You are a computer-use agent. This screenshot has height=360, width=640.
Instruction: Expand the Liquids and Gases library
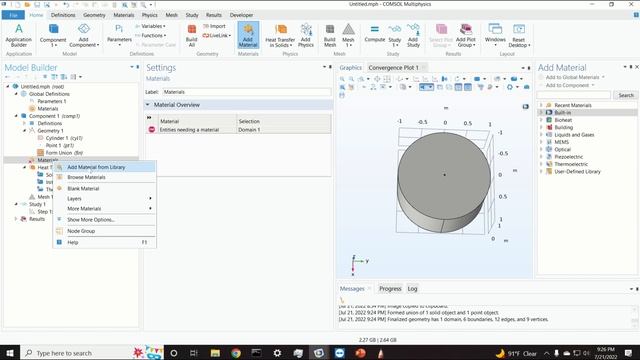pos(541,135)
